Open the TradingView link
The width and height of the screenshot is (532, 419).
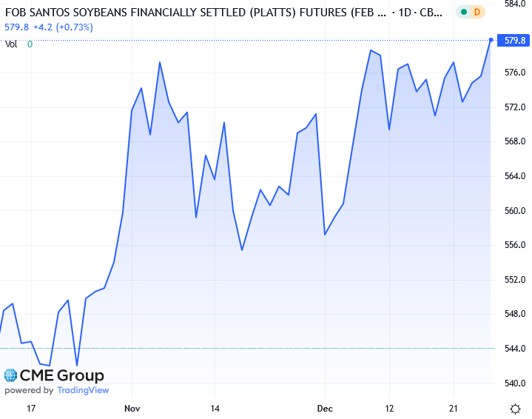(x=83, y=390)
